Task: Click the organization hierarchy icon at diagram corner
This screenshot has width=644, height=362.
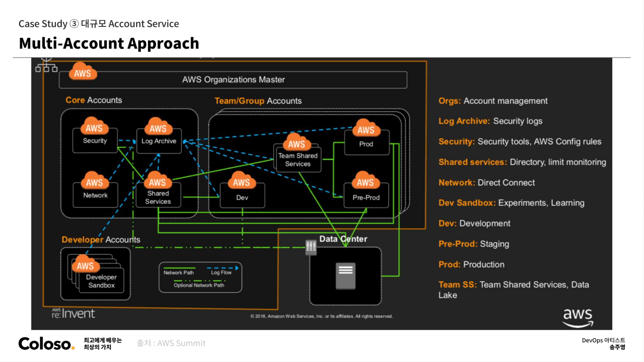Action: (47, 65)
